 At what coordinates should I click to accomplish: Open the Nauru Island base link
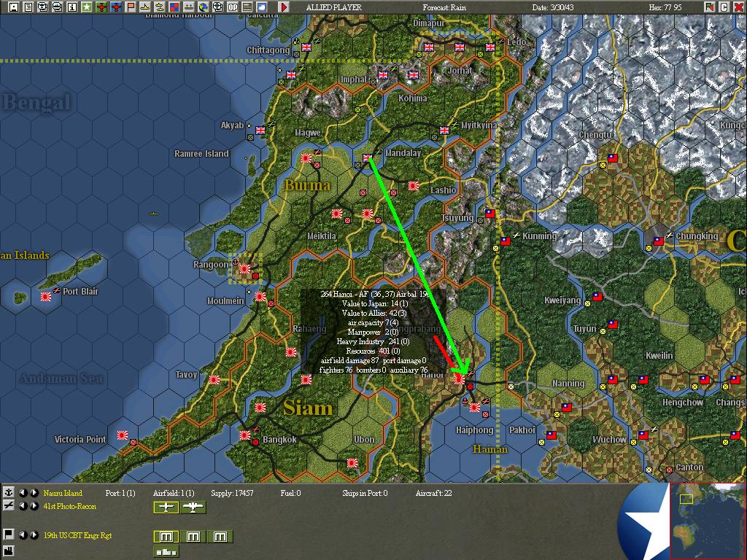pyautogui.click(x=63, y=493)
